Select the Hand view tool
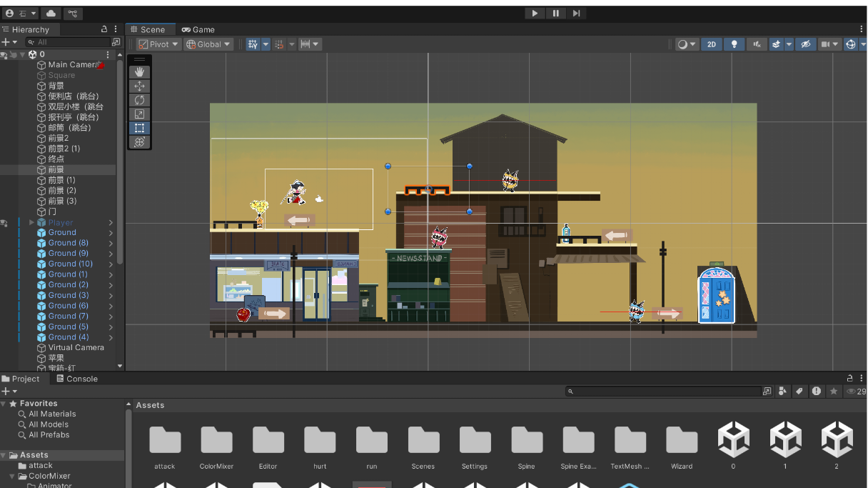 pos(140,72)
